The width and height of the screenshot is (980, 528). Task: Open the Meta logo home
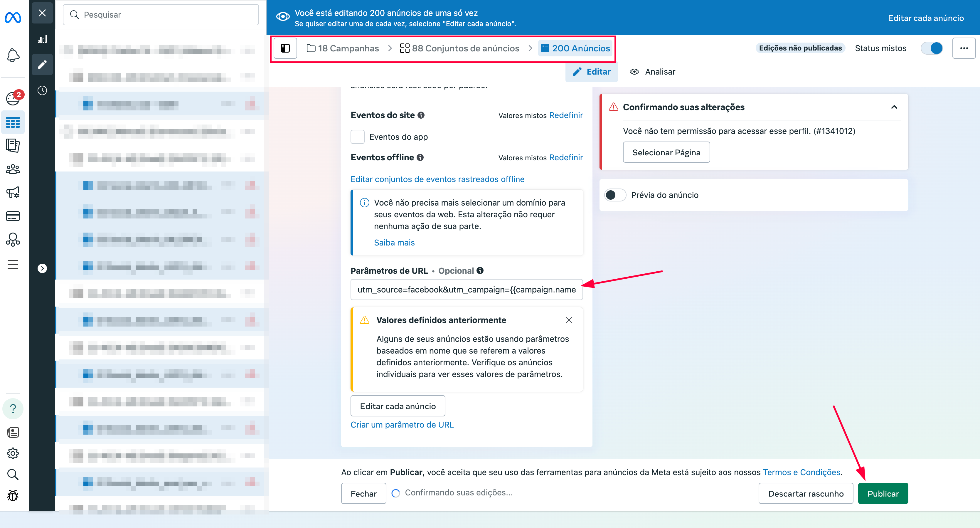(x=13, y=18)
